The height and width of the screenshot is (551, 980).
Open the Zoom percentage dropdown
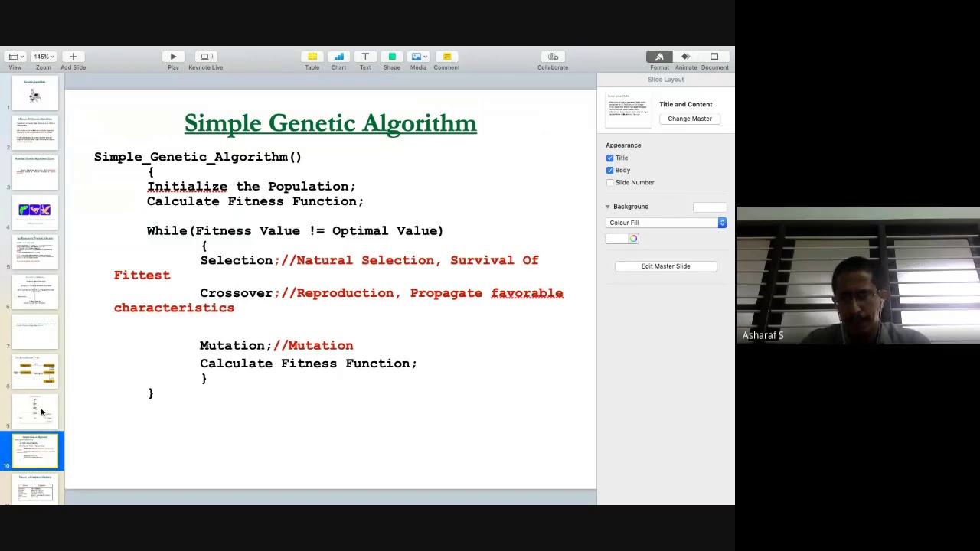coord(43,57)
